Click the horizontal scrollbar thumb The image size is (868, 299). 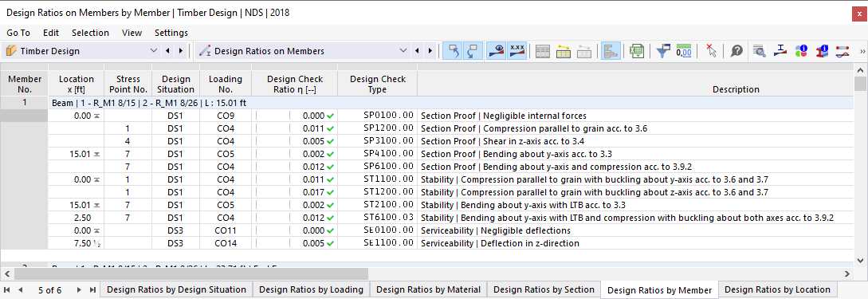click(x=191, y=273)
